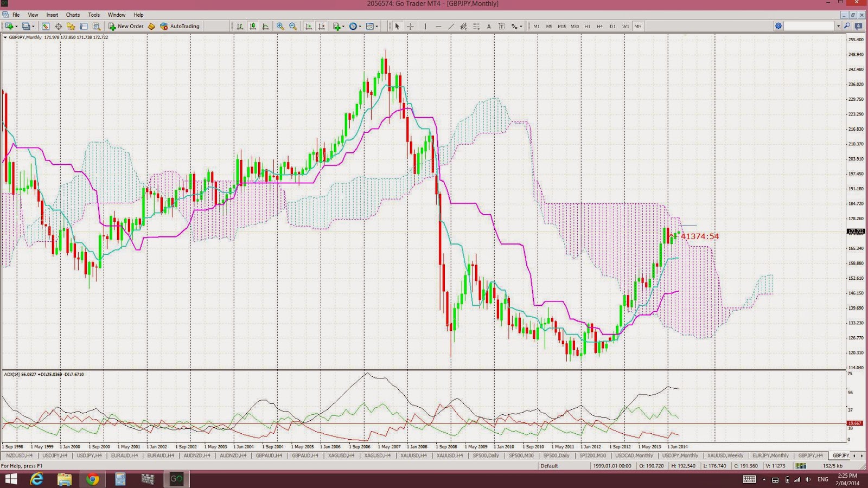
Task: Expand the Periods dropdown arrow
Action: [360, 26]
